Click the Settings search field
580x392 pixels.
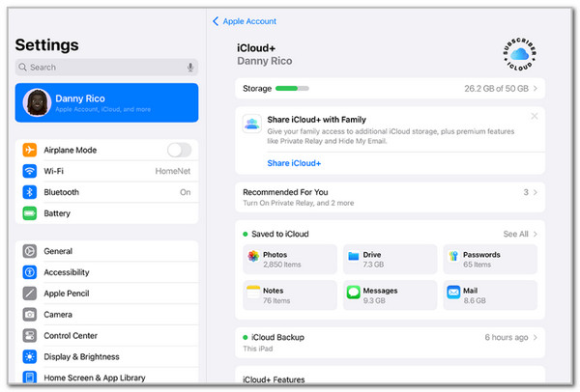pyautogui.click(x=101, y=68)
